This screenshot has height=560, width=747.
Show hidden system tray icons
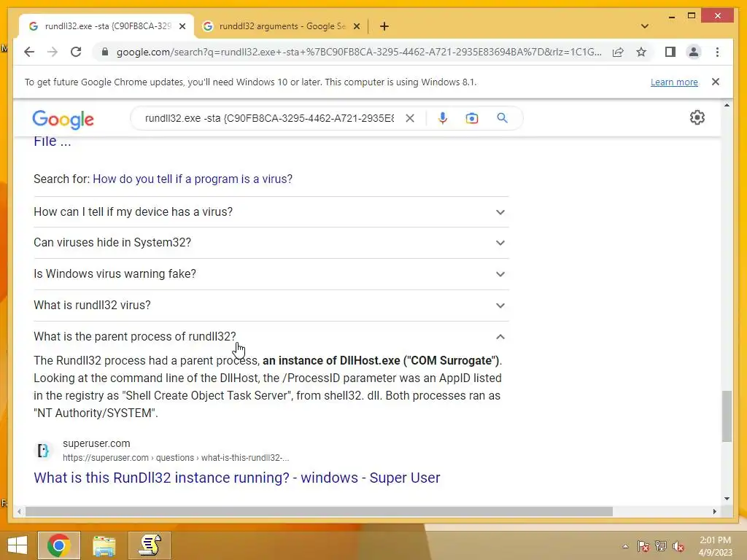pyautogui.click(x=625, y=546)
